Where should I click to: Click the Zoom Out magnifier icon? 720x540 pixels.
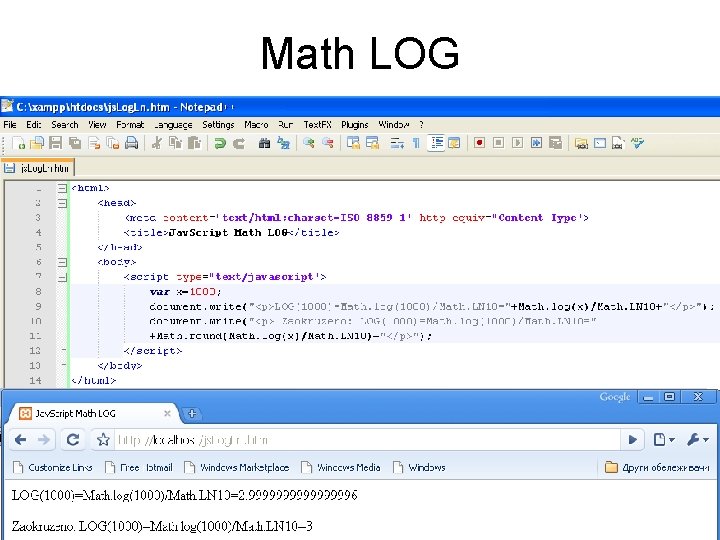coord(327,143)
